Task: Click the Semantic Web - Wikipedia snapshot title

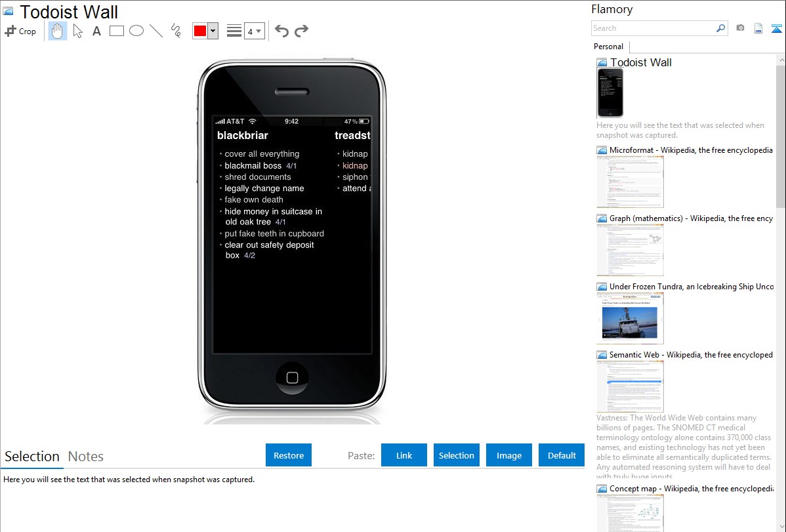Action: (x=691, y=354)
